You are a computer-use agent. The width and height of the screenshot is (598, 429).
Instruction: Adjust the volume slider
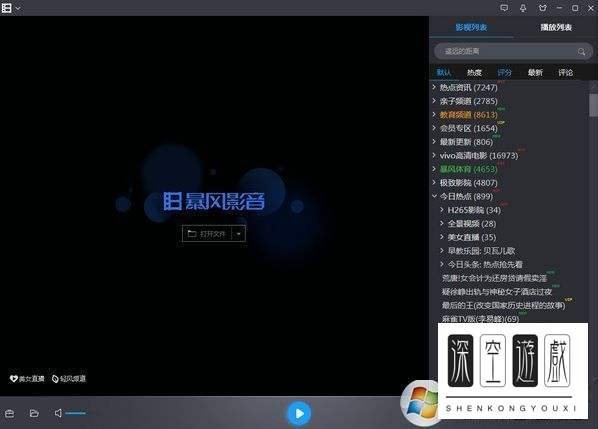point(76,413)
